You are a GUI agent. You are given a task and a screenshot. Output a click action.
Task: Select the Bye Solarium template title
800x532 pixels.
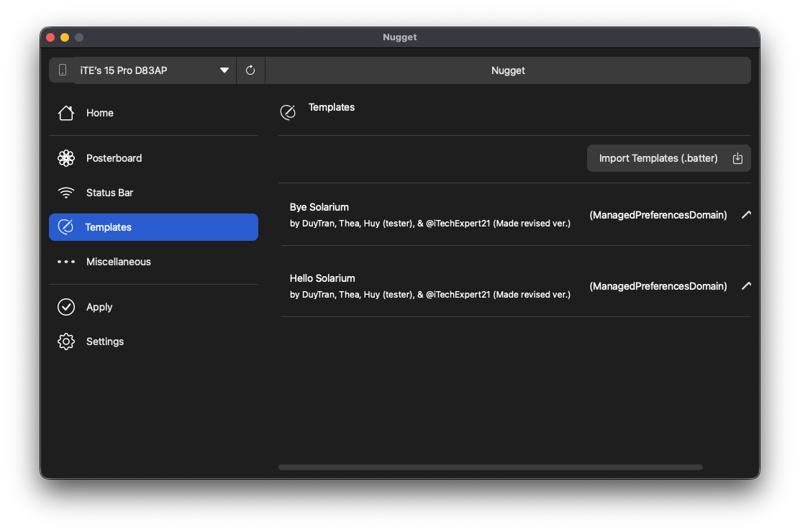tap(319, 207)
